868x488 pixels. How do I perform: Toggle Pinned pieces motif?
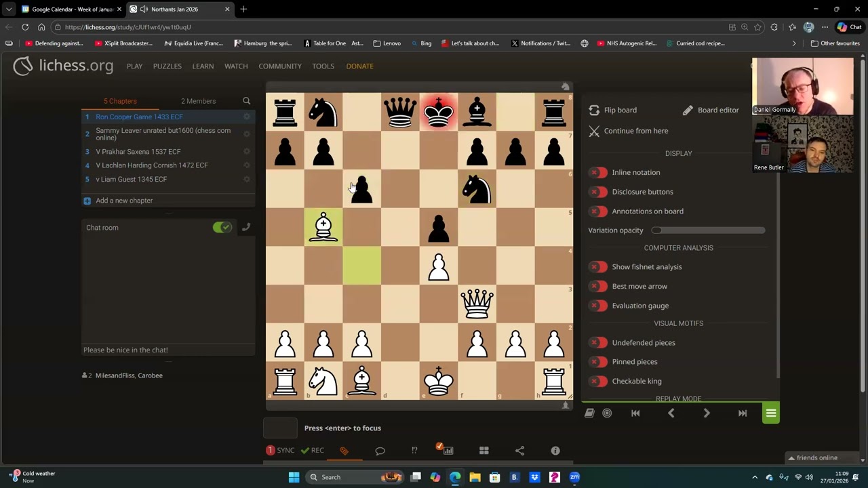[x=598, y=362]
